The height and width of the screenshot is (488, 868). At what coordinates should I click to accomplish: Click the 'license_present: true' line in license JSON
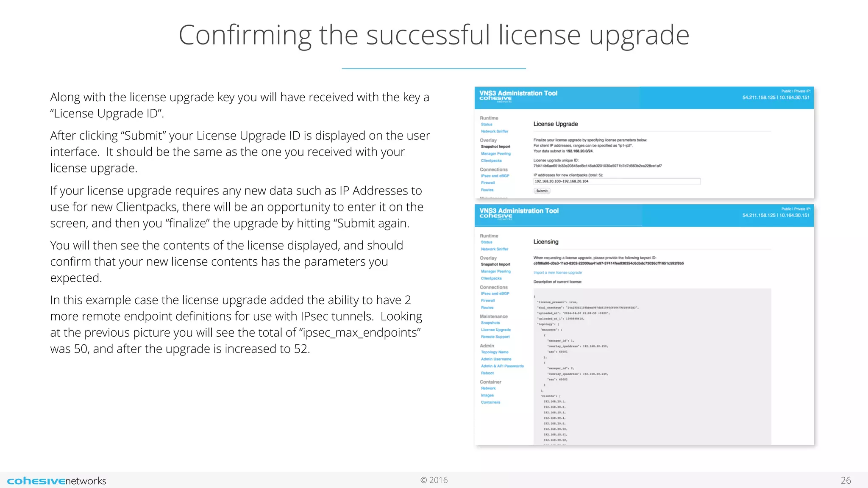click(x=557, y=302)
